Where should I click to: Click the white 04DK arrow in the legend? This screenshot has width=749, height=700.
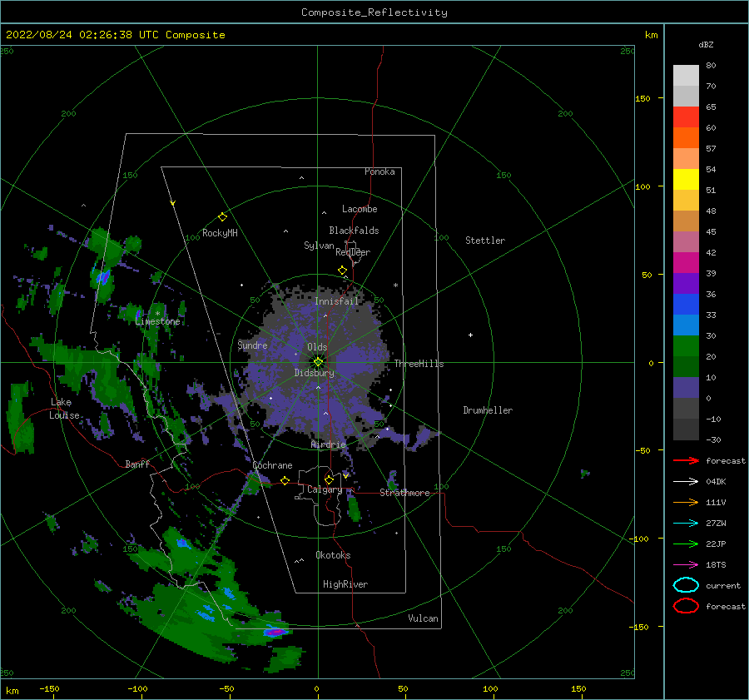[686, 481]
